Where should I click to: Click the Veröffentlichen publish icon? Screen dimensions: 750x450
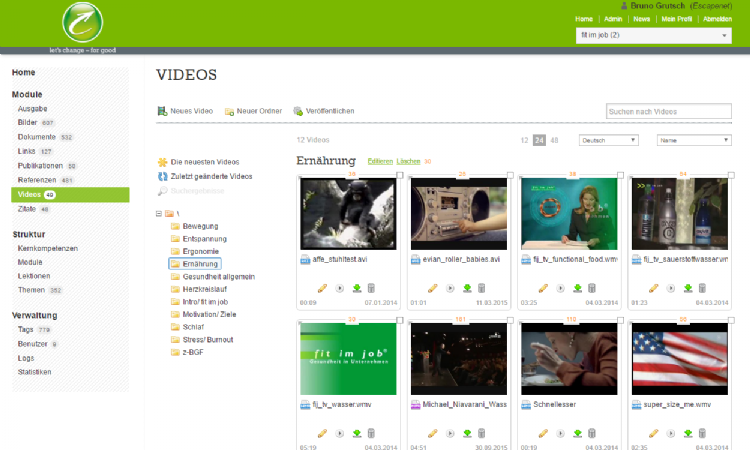coord(298,111)
